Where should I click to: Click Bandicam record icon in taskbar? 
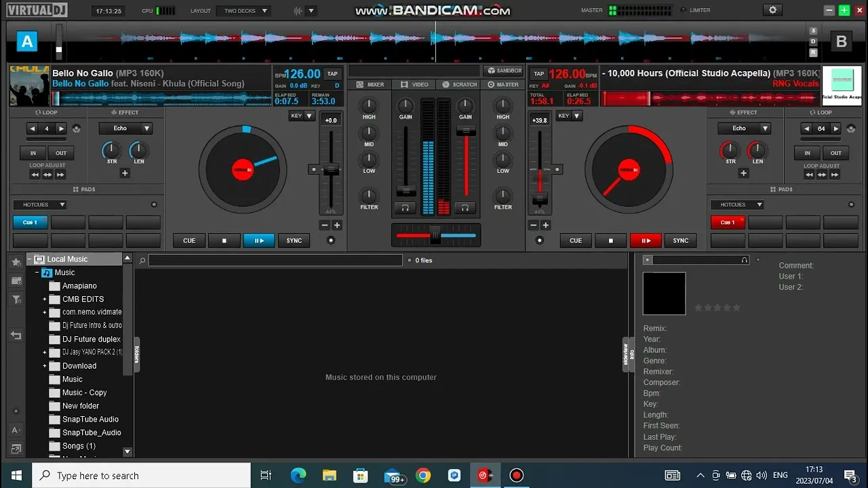coord(517,475)
